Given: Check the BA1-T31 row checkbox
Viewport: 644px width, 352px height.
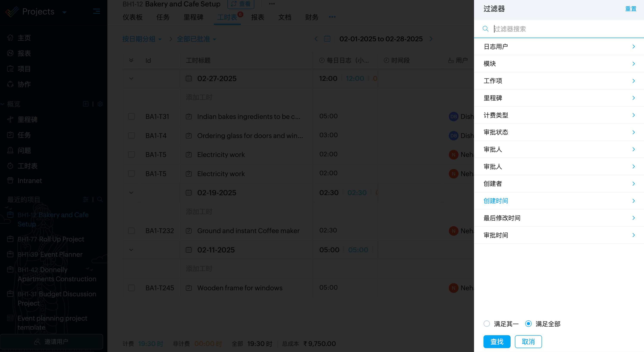Looking at the screenshot, I should [131, 116].
